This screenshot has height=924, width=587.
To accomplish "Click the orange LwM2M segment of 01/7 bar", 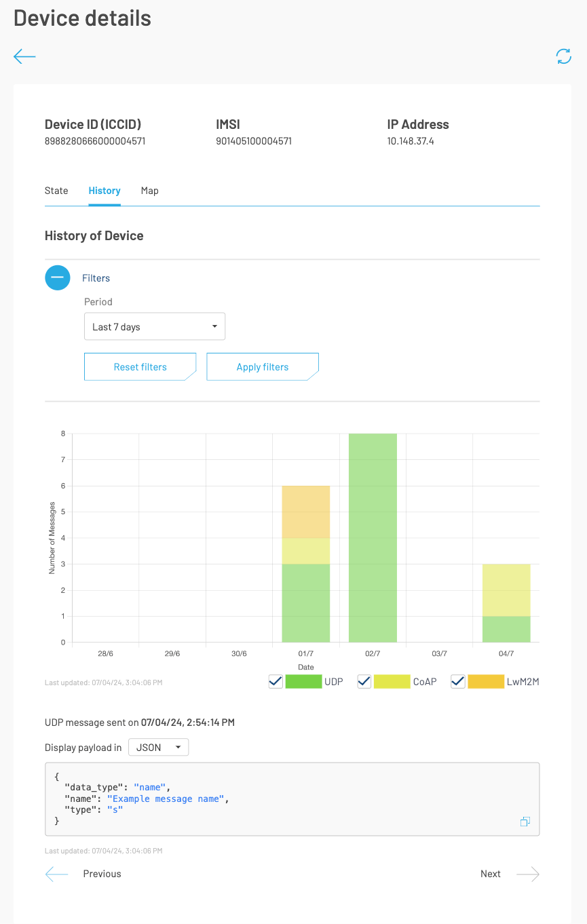I will tap(306, 512).
